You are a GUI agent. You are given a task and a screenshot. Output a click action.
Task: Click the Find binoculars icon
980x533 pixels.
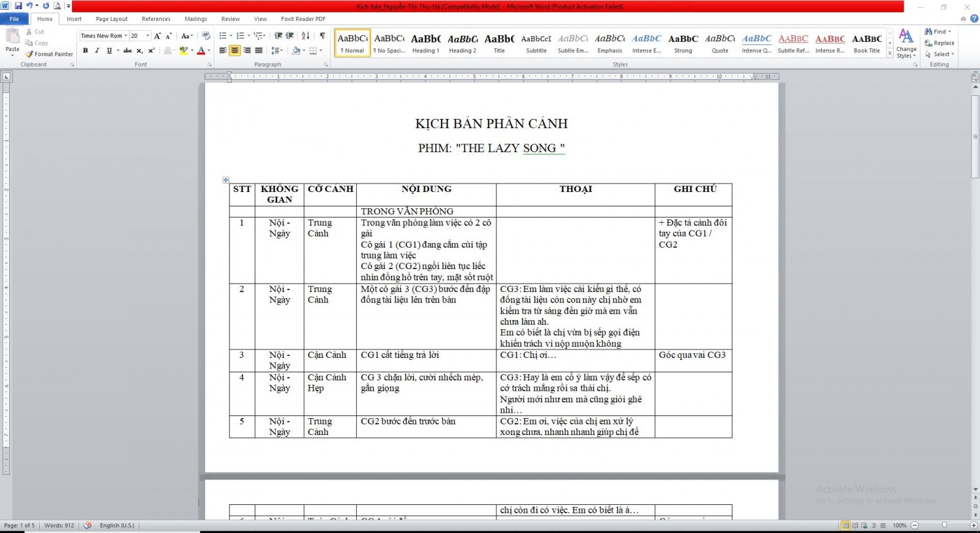click(x=928, y=31)
